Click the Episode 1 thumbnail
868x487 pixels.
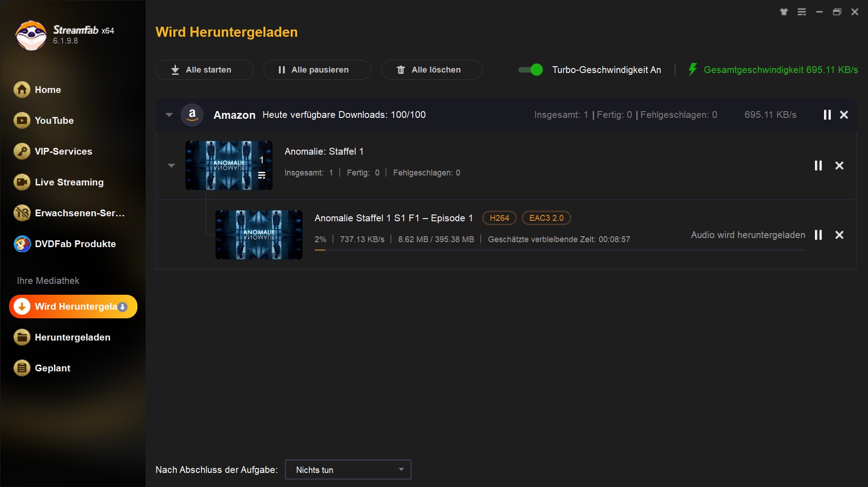coord(259,235)
